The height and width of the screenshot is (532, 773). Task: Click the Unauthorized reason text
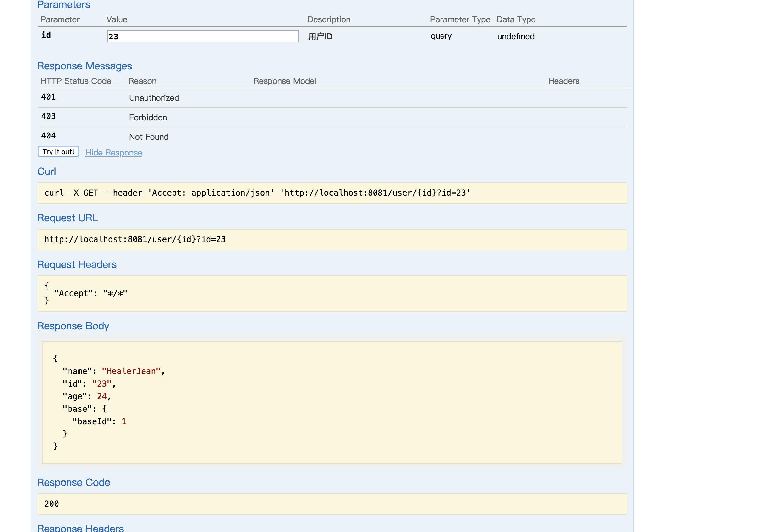154,98
